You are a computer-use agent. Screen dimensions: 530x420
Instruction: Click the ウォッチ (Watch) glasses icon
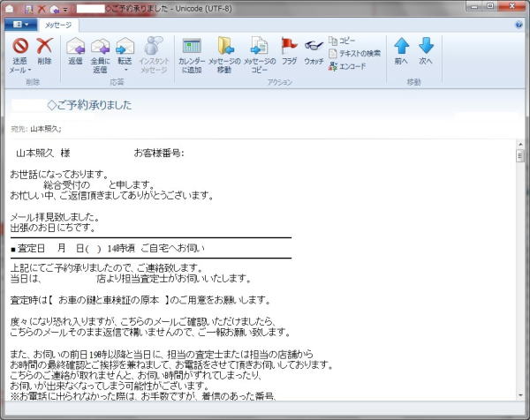coord(314,51)
